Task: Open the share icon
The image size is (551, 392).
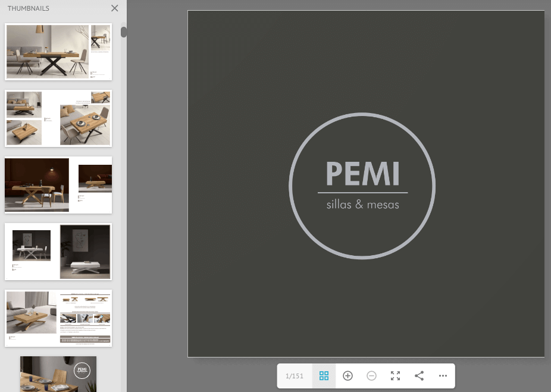Action: [419, 376]
